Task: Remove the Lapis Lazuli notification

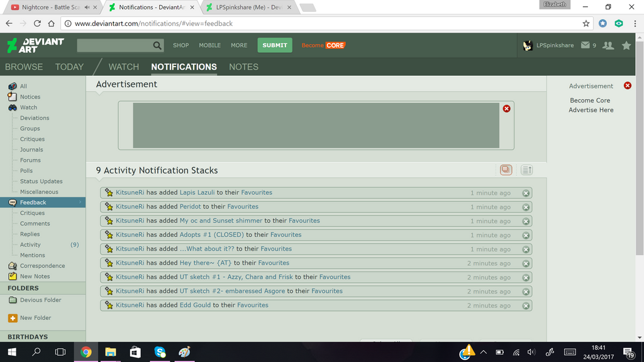Action: click(x=526, y=193)
